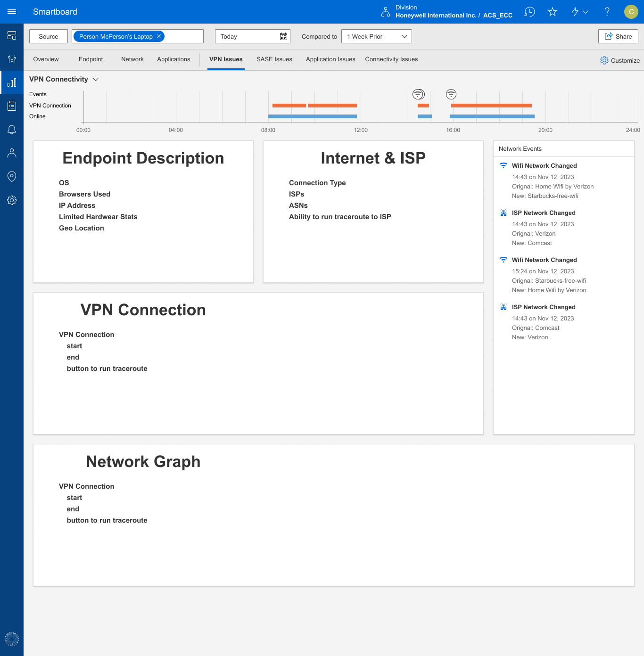
Task: Open the reports clipboard icon in sidebar
Action: [12, 106]
